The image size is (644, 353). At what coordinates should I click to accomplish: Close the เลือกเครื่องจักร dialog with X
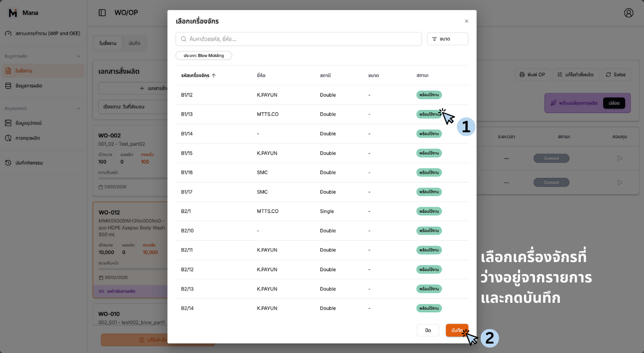[x=466, y=21]
